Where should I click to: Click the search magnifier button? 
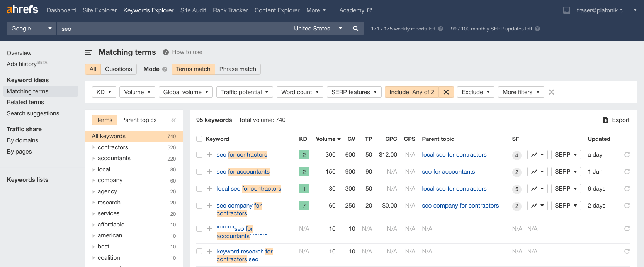[355, 29]
